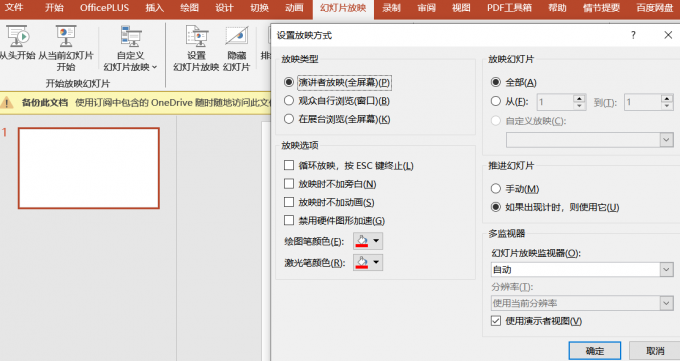The image size is (680, 361).
Task: Open 激光笔颜色 color picker
Action: (368, 263)
